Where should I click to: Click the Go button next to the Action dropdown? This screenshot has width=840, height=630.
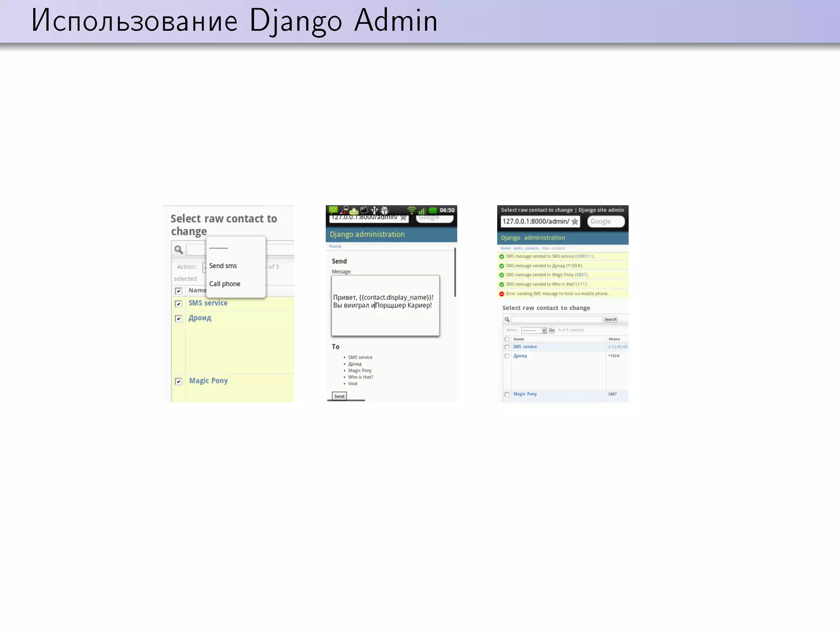coord(552,330)
